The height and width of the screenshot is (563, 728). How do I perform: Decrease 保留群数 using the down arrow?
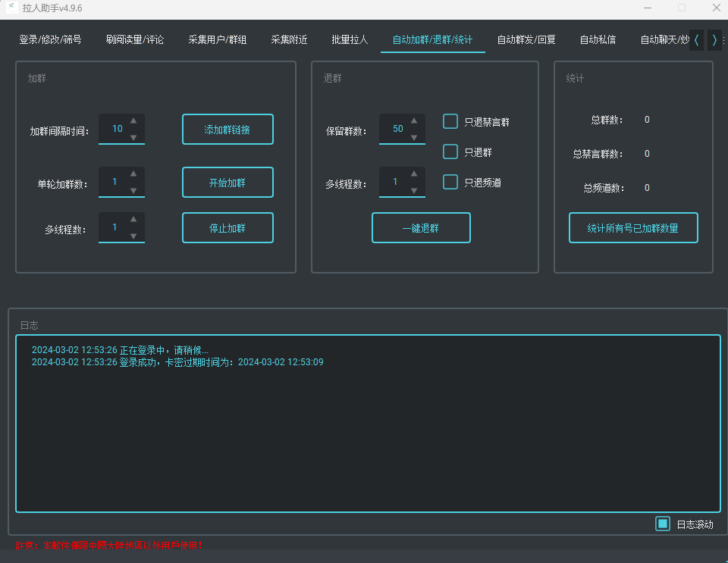[414, 138]
